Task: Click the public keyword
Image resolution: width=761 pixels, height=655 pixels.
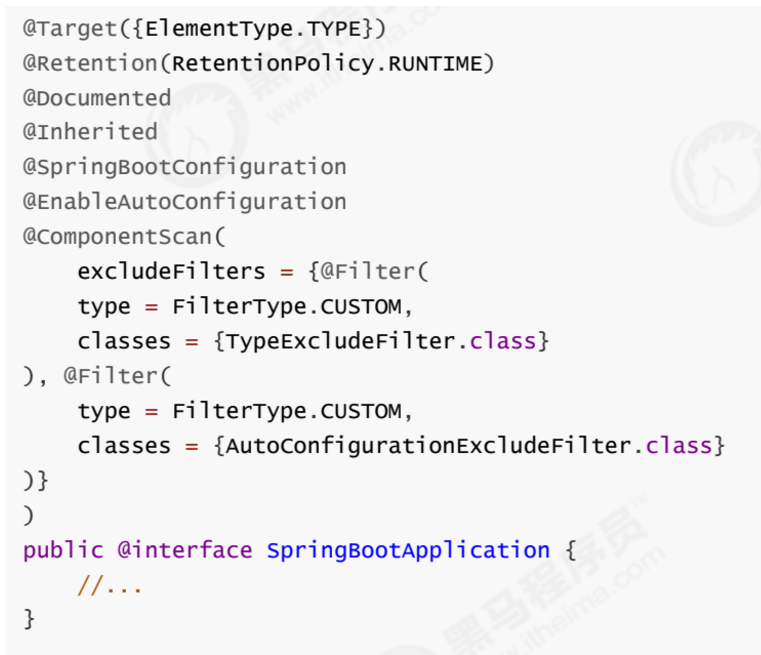Action: point(63,550)
